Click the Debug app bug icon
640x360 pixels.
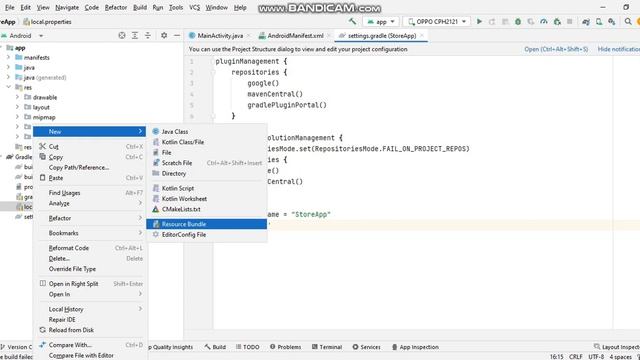pos(518,22)
